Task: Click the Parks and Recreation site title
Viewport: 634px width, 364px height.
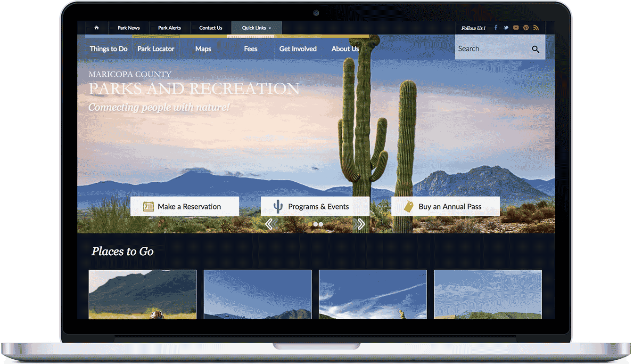Action: pos(194,89)
